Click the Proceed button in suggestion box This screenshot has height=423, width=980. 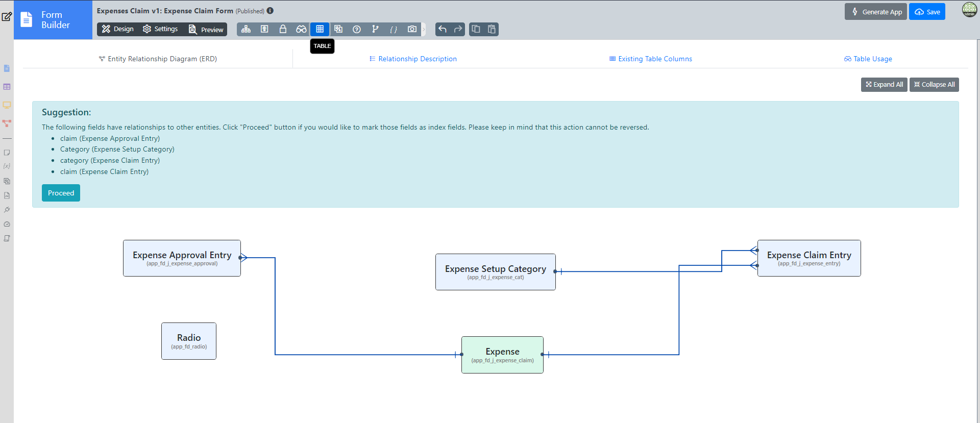tap(61, 193)
